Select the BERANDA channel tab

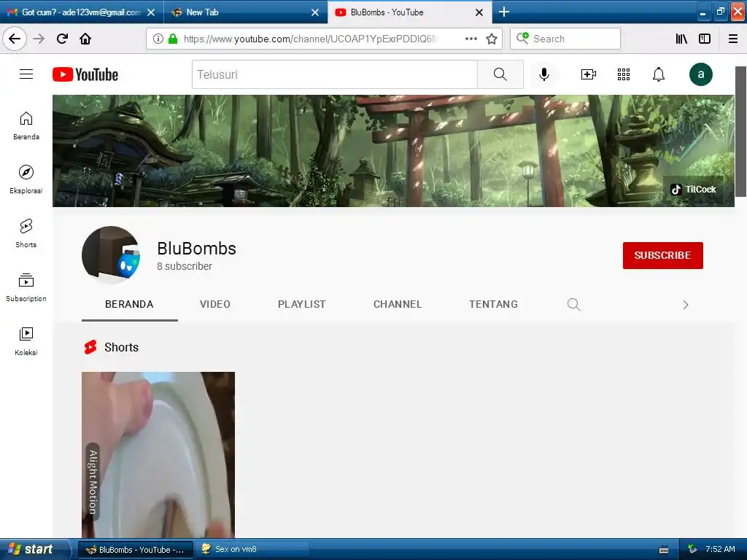[130, 304]
